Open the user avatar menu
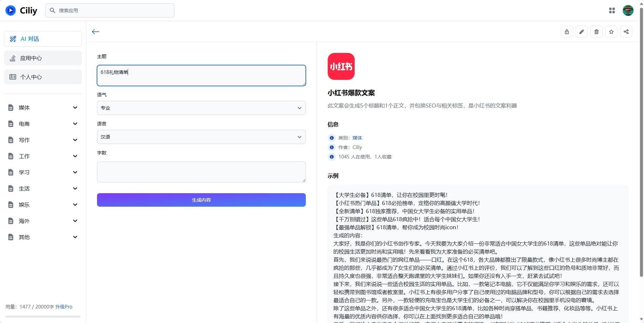 [628, 10]
